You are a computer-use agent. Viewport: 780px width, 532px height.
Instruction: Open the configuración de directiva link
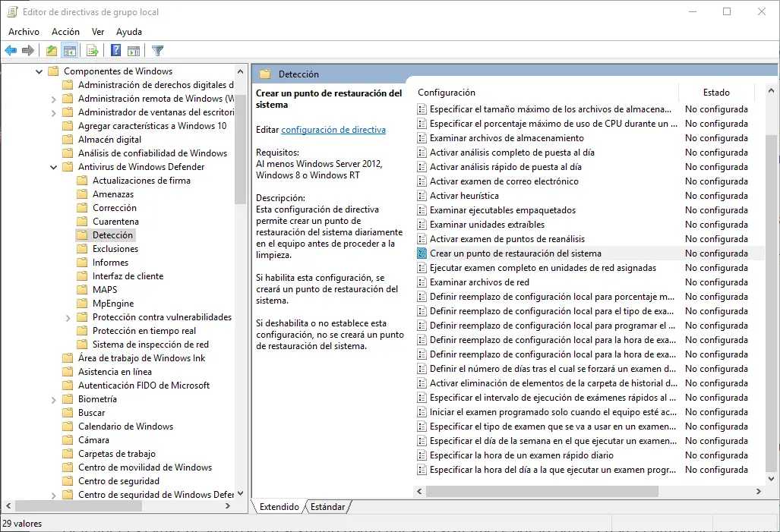click(x=333, y=130)
